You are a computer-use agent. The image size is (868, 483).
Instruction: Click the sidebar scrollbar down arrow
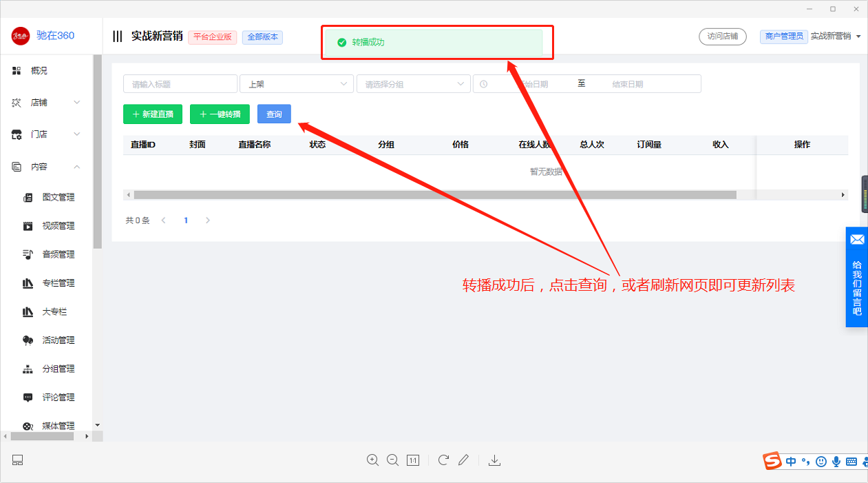pyautogui.click(x=97, y=425)
